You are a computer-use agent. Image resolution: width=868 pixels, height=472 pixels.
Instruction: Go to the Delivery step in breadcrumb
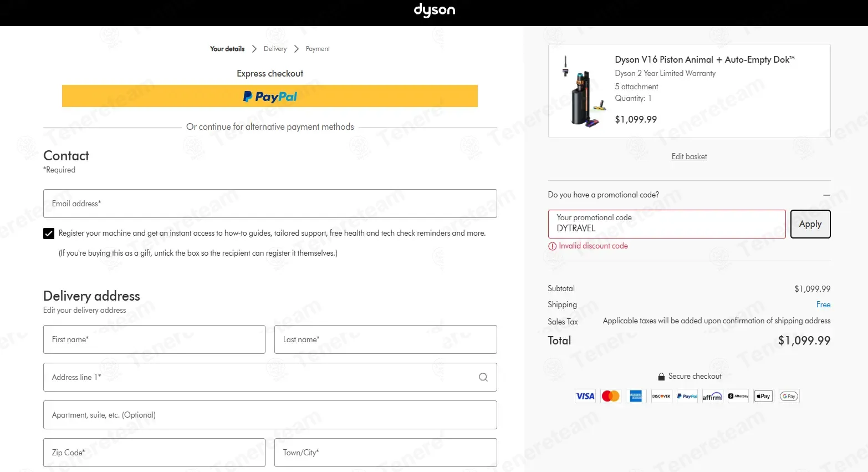[x=275, y=49]
